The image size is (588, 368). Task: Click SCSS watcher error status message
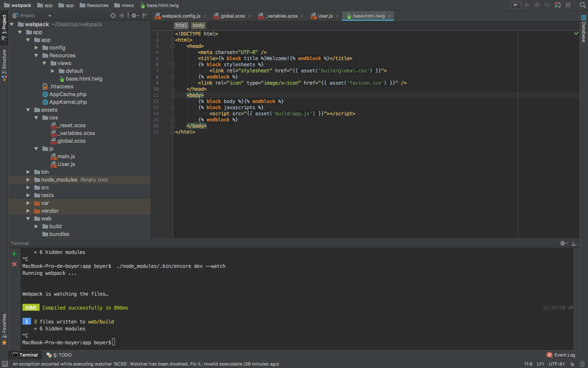(x=146, y=364)
